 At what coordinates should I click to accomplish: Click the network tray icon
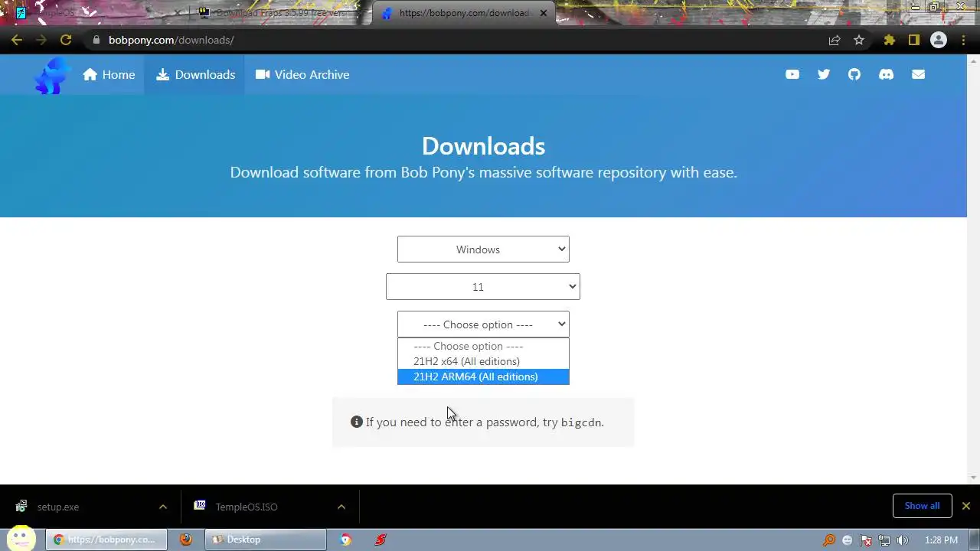click(884, 540)
